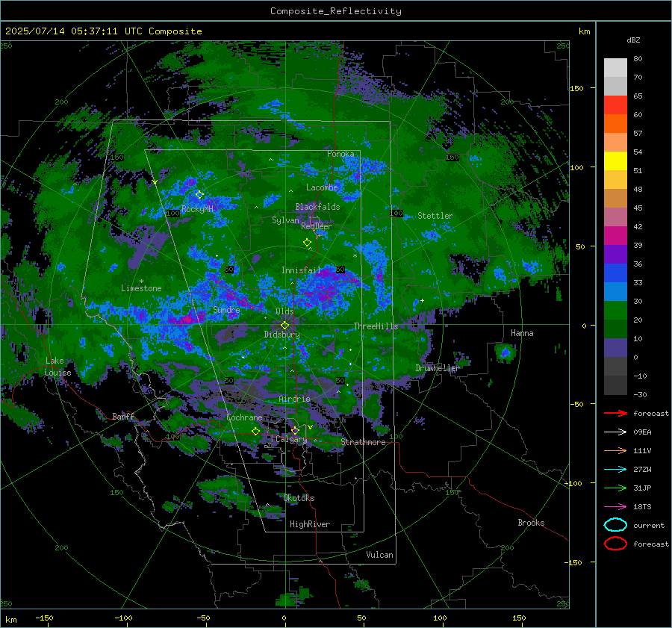Click the Stettler city label

[435, 216]
